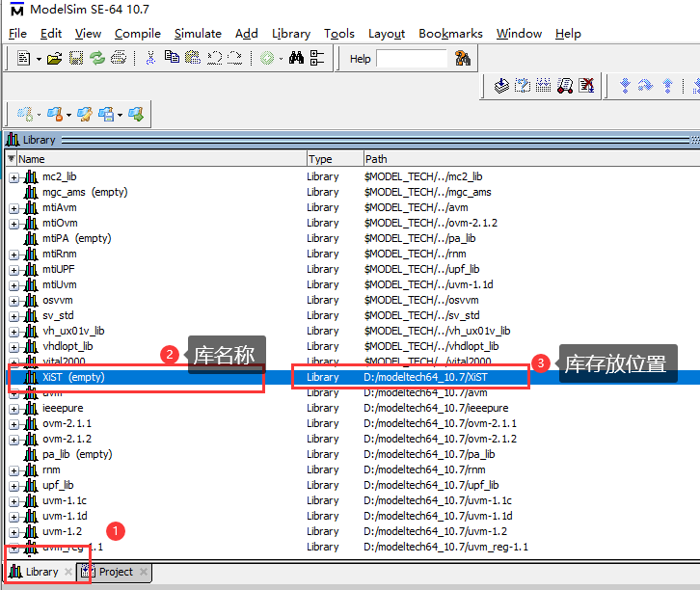
Task: Expand the rnm library node
Action: (13, 470)
